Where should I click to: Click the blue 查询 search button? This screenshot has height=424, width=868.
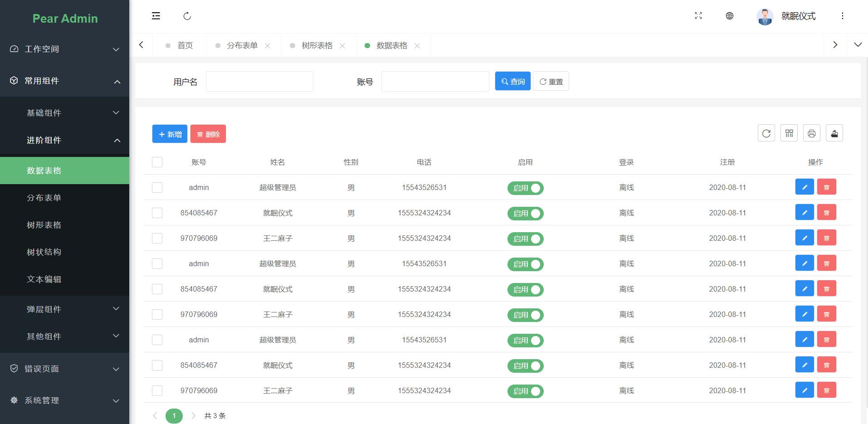point(512,81)
